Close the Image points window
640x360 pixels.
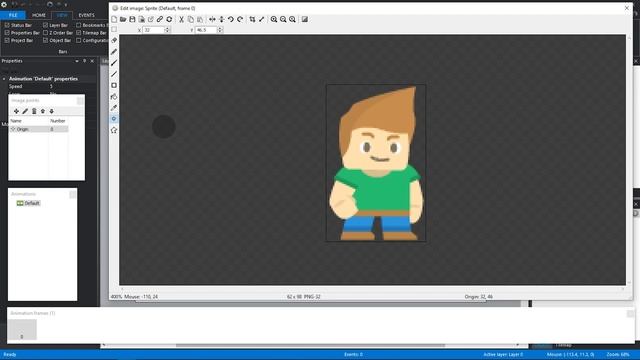pyautogui.click(x=80, y=100)
